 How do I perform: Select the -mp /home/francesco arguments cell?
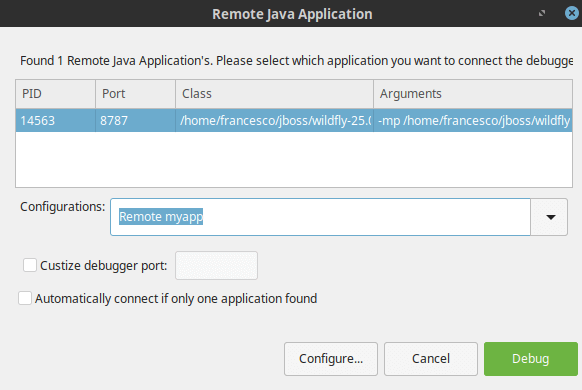pos(473,121)
